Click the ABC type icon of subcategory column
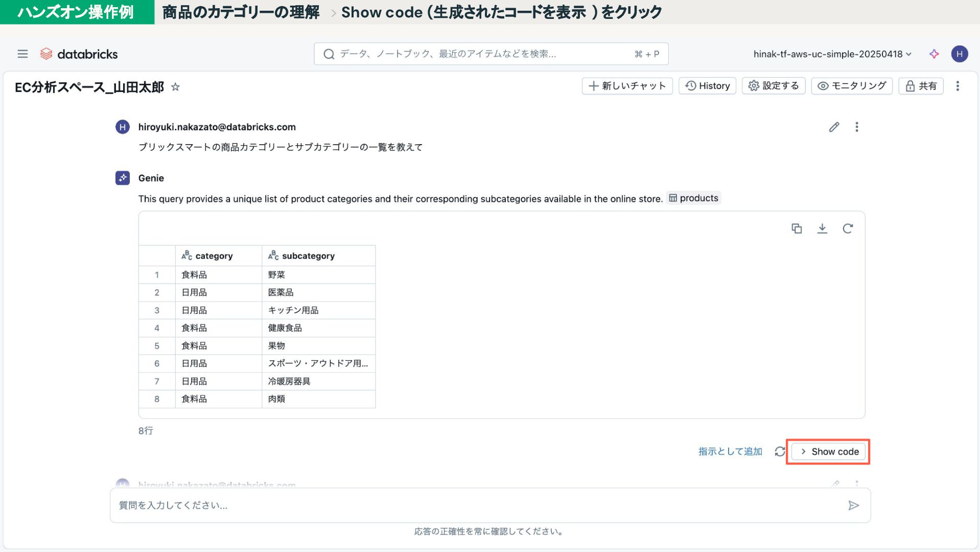980x552 pixels. click(273, 256)
